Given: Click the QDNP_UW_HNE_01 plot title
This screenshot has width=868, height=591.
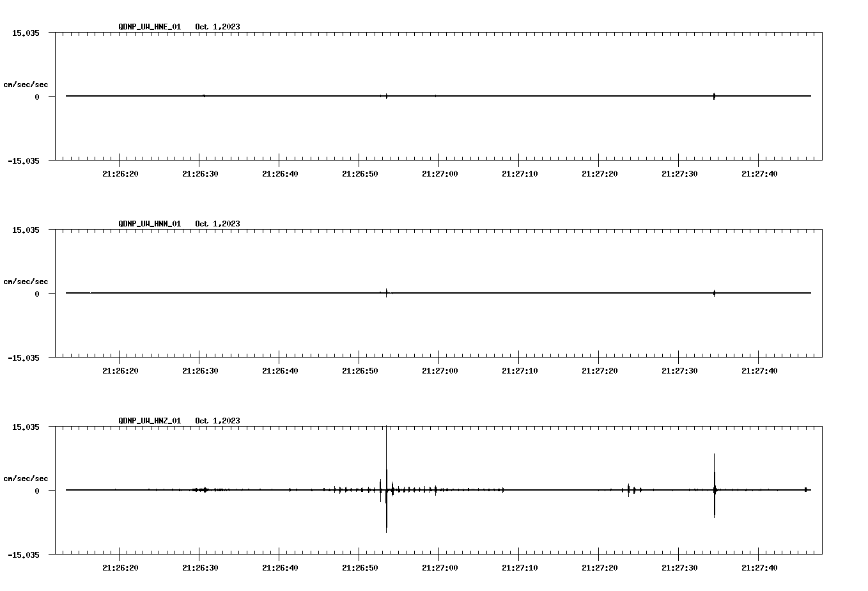Looking at the screenshot, I should (179, 27).
